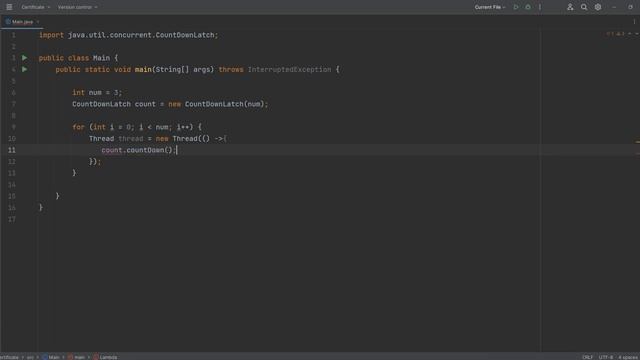Click 'InterruptedException' in method signature
This screenshot has height=360, width=640.
pyautogui.click(x=289, y=69)
